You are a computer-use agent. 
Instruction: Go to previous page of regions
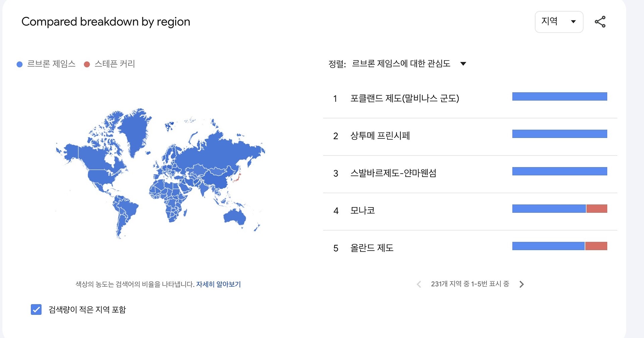pos(419,284)
